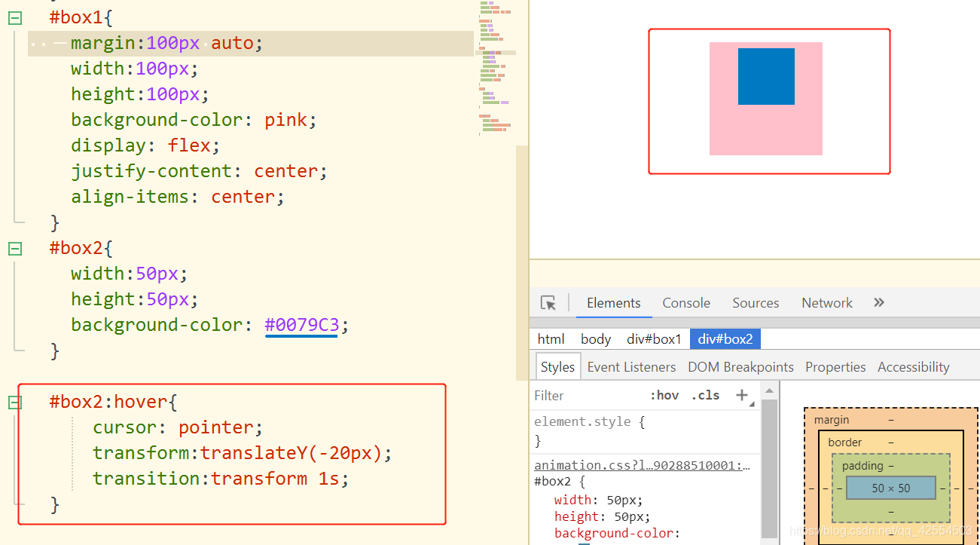Open the Properties pane tab
Viewport: 980px width, 545px height.
(x=835, y=367)
